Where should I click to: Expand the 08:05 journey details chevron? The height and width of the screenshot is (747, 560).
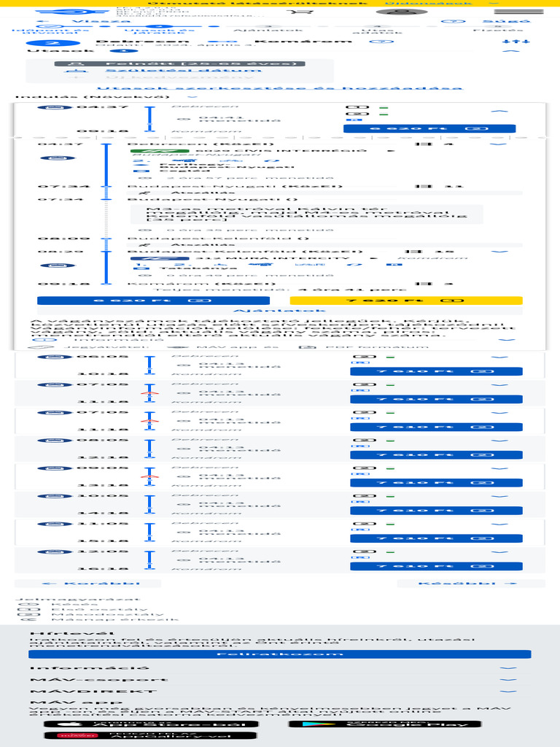tap(499, 441)
